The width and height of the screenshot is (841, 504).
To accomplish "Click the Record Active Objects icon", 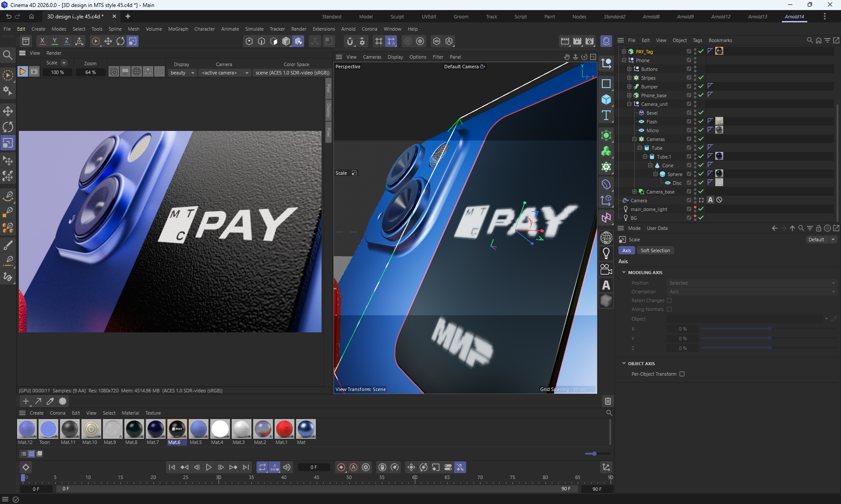I will [x=341, y=467].
